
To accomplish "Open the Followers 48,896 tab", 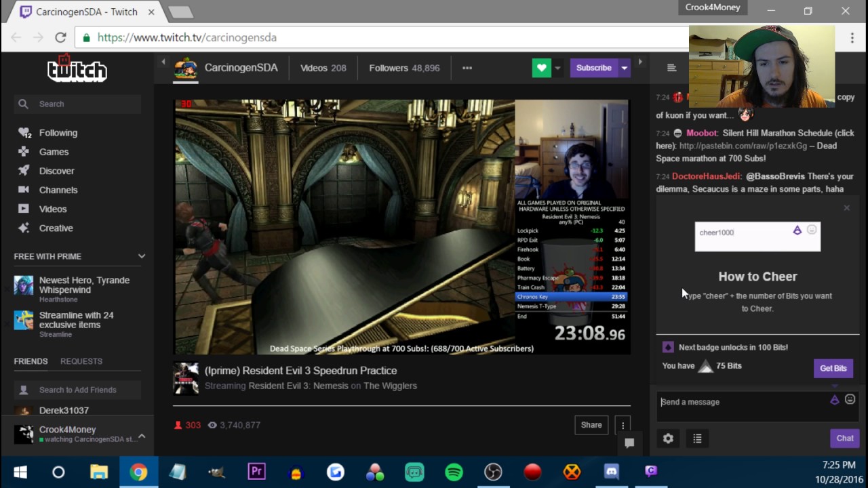I will point(404,68).
